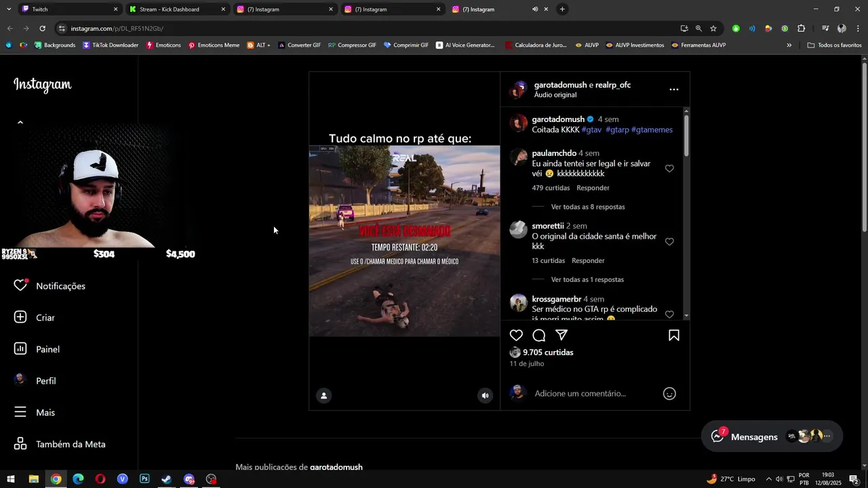Open the garotadomush profile link in header
Viewport: 868px width, 488px height.
[560, 85]
